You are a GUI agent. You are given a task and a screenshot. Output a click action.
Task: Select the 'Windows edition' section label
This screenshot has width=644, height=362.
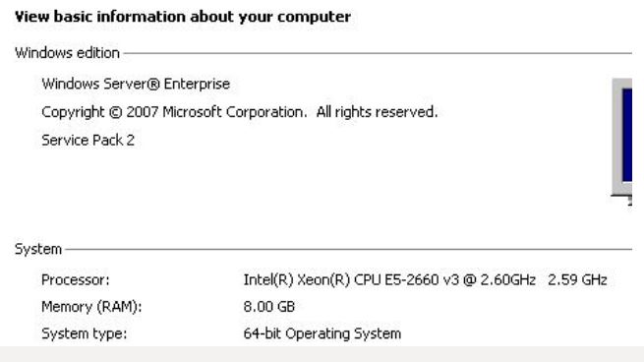(67, 53)
